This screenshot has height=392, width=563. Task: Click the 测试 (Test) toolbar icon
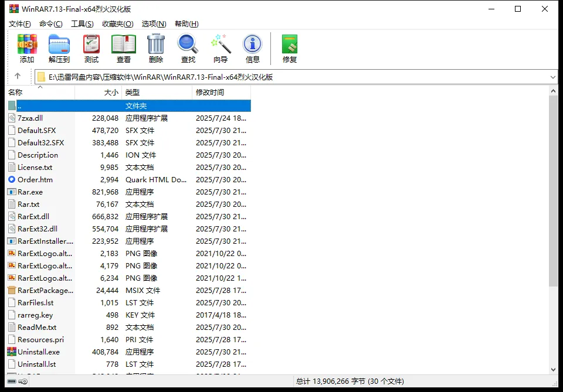pyautogui.click(x=91, y=49)
